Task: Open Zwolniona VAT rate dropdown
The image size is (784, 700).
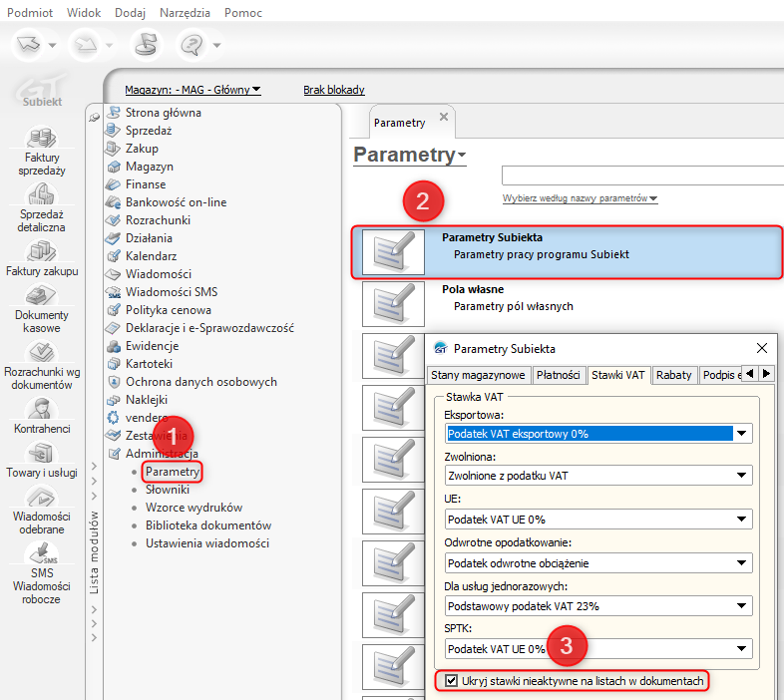Action: (598, 476)
